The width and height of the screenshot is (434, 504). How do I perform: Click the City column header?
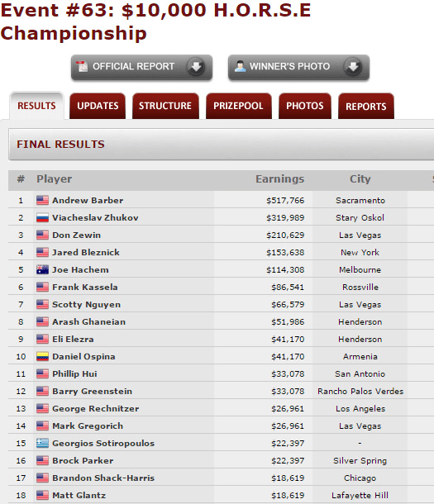click(360, 179)
